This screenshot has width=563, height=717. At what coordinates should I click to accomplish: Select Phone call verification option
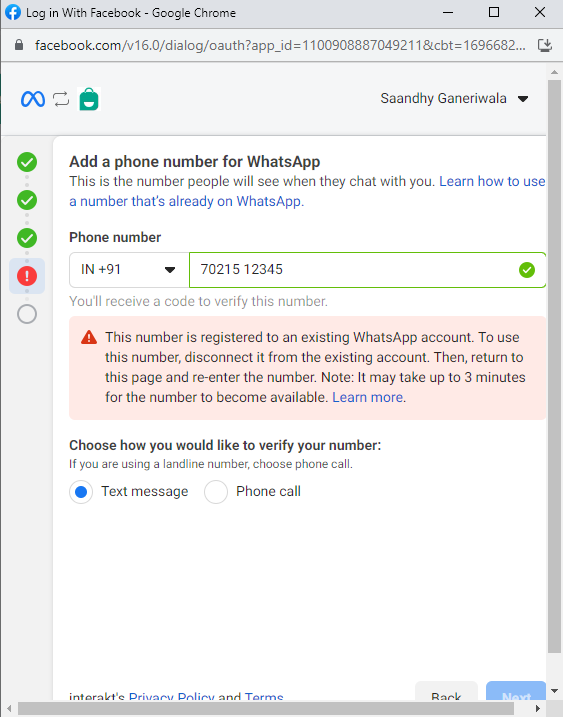click(x=216, y=492)
